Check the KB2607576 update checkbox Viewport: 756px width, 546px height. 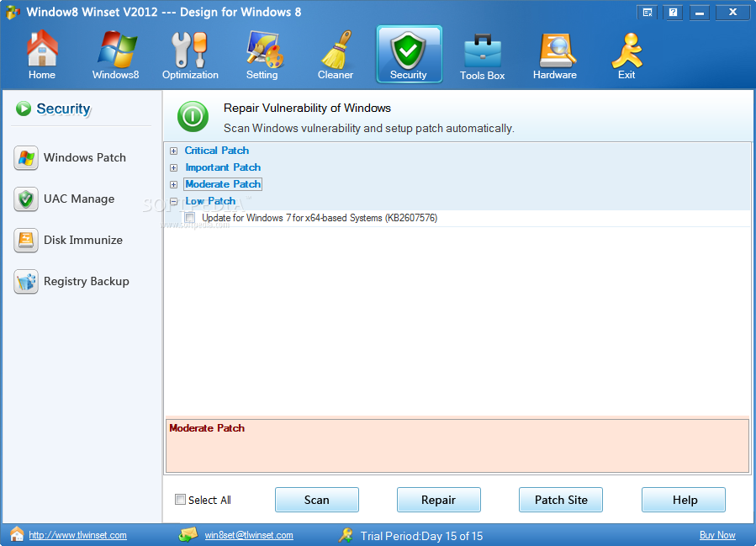[190, 218]
